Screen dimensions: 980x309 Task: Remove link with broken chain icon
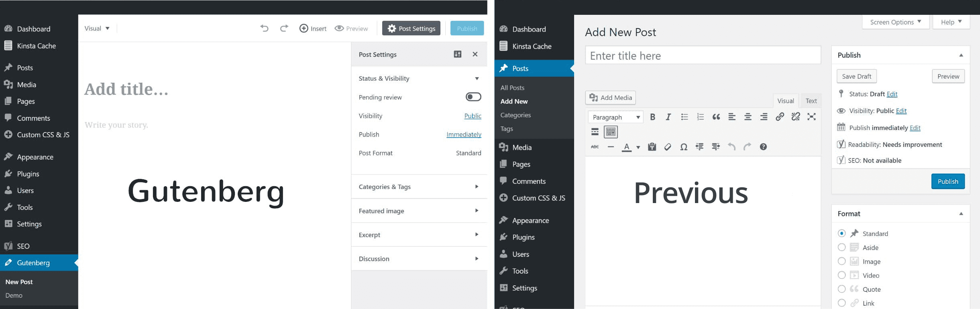click(x=796, y=117)
